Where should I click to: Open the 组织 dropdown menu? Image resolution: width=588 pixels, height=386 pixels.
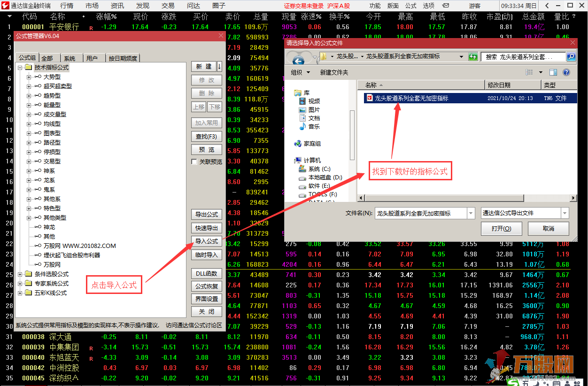[x=301, y=72]
